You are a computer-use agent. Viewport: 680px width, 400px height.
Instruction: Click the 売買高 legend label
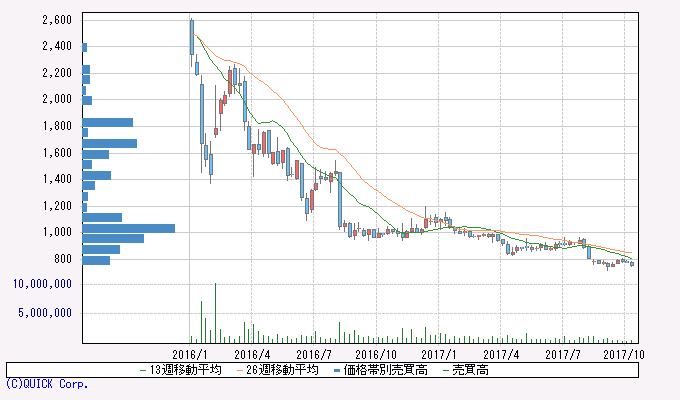click(x=471, y=370)
